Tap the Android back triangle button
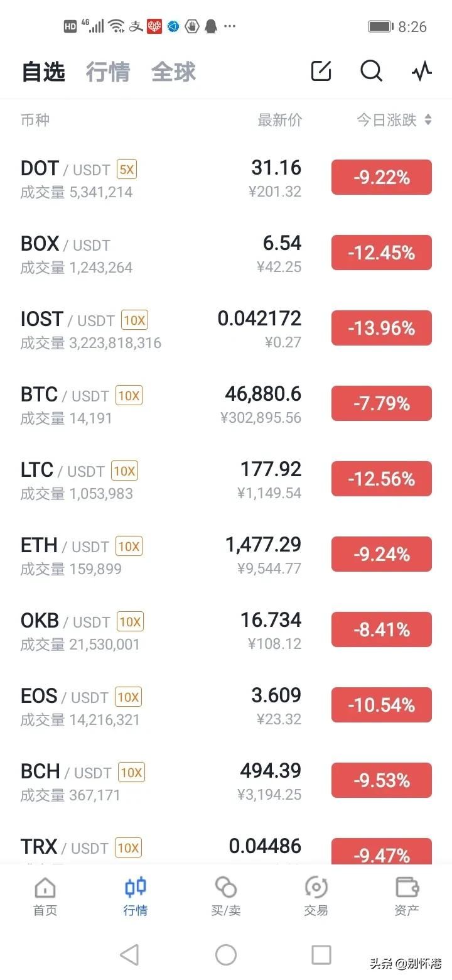This screenshot has height=980, width=452. click(x=129, y=955)
